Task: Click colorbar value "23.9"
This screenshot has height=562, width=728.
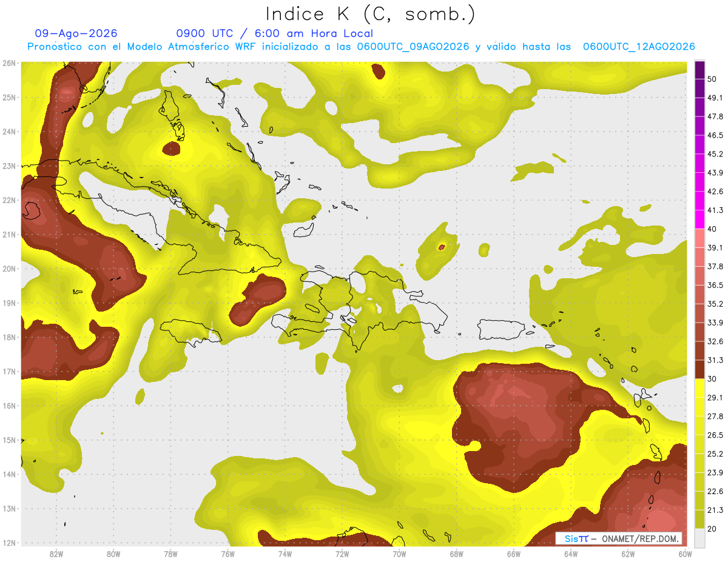Action: tap(715, 473)
